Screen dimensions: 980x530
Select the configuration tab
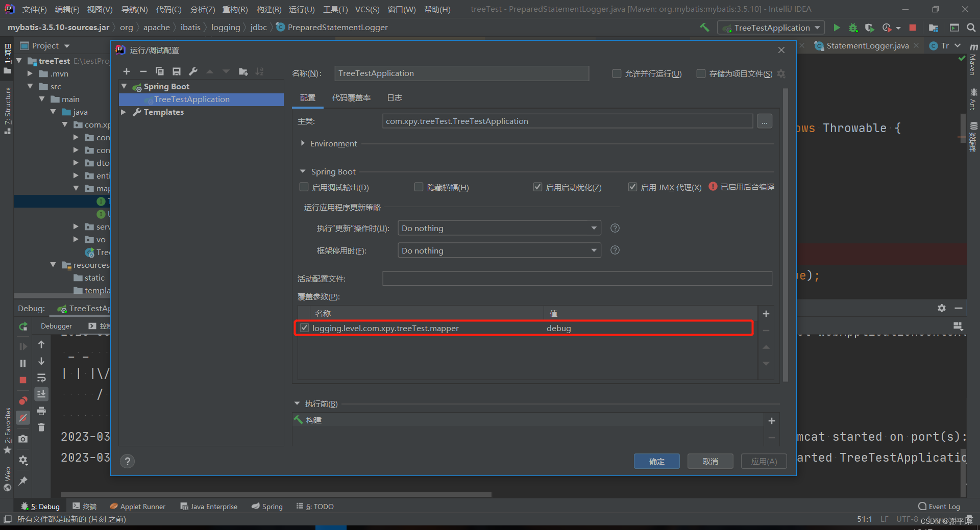[x=308, y=98]
